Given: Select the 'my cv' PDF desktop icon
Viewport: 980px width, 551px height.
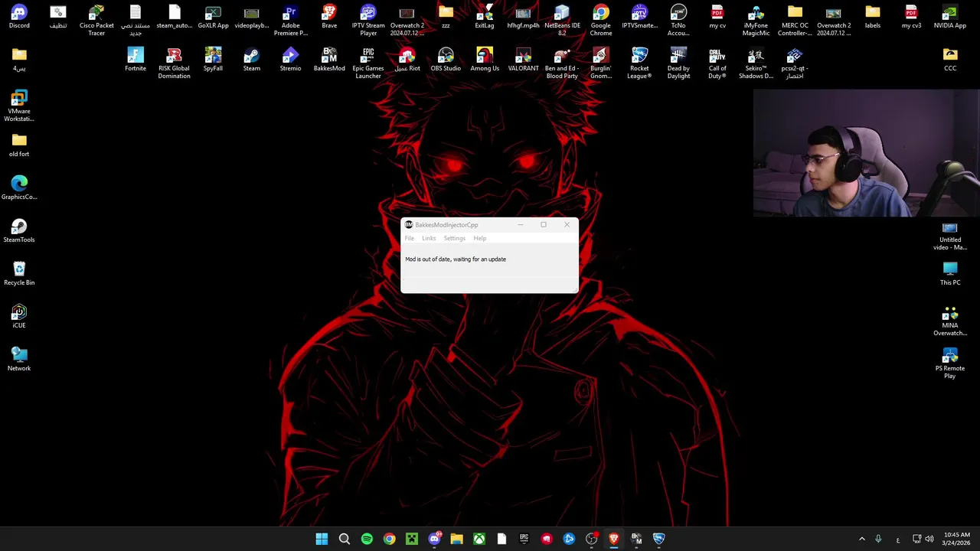Looking at the screenshot, I should pos(717,17).
